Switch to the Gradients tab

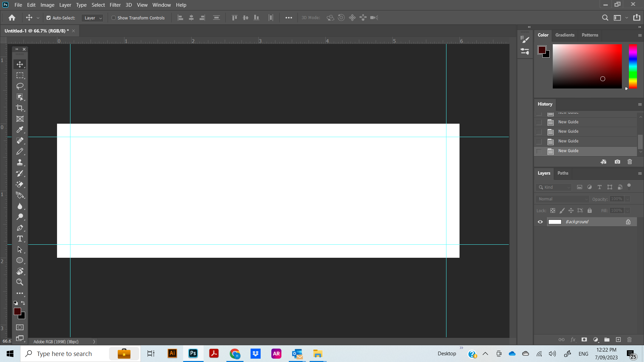pyautogui.click(x=565, y=35)
